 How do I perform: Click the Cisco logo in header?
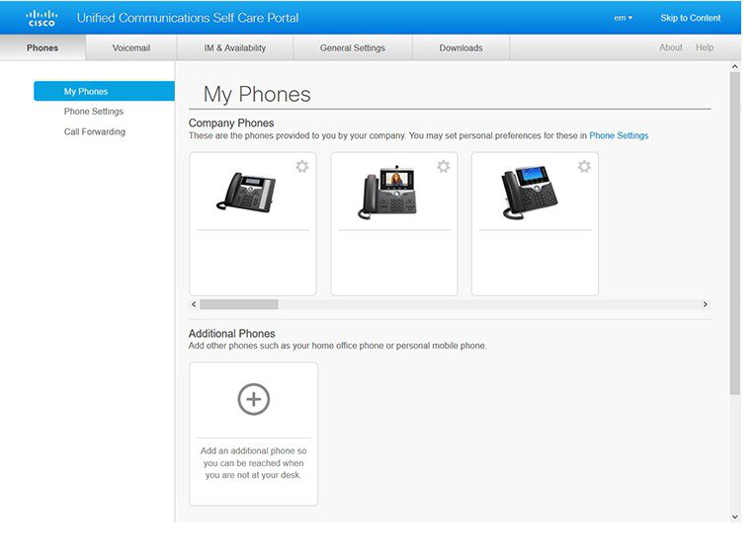(42, 18)
